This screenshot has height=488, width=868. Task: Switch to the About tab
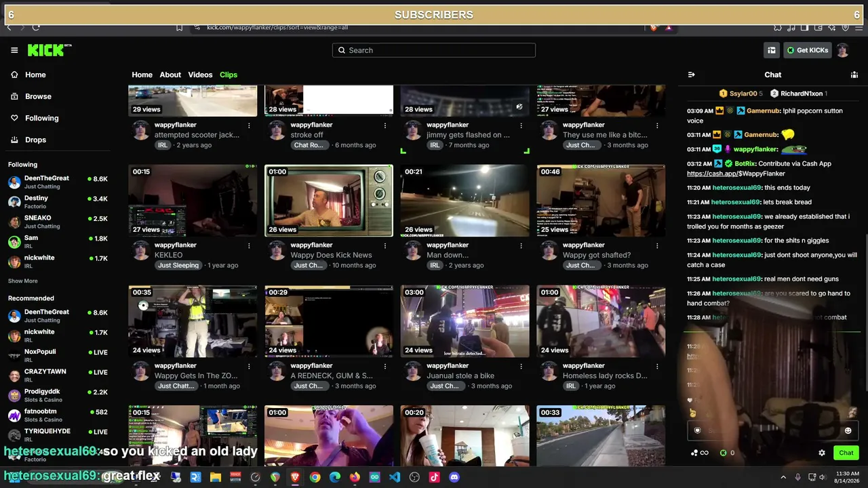click(170, 75)
